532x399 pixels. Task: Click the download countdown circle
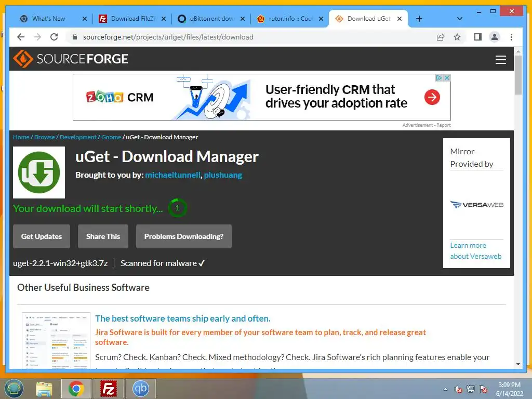178,208
